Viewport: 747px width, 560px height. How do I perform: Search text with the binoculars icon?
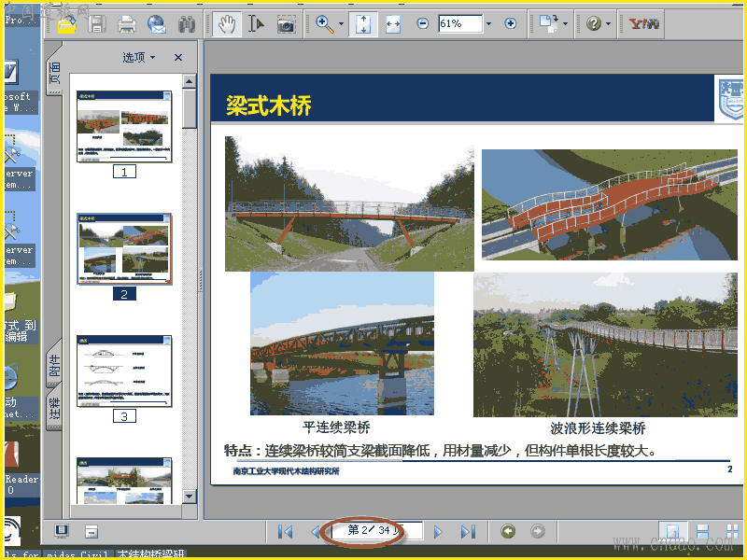click(187, 23)
